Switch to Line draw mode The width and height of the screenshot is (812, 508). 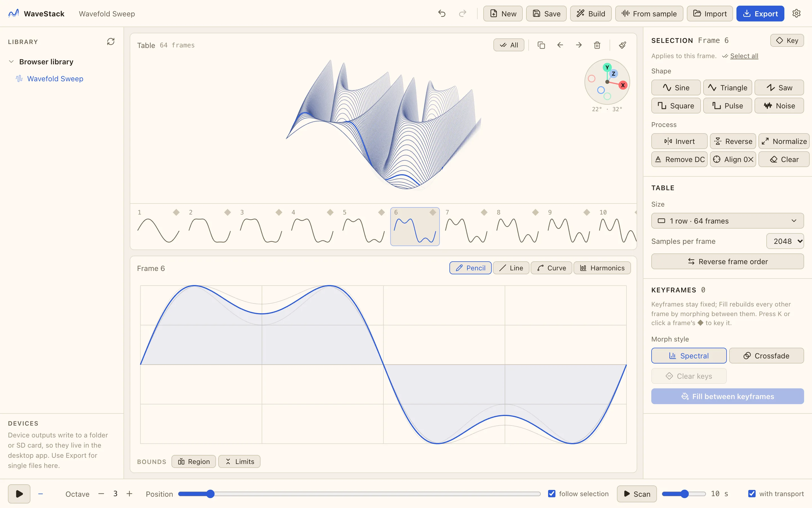coord(511,268)
